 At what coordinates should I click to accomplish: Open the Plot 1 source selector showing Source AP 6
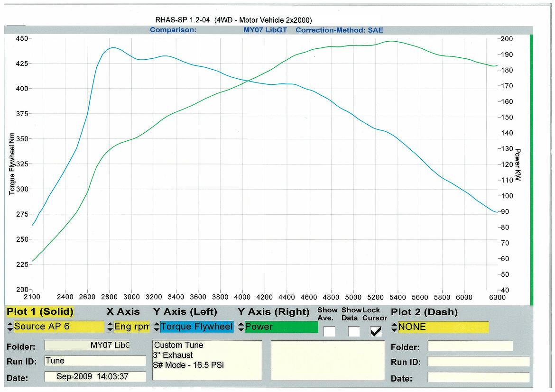tap(59, 327)
